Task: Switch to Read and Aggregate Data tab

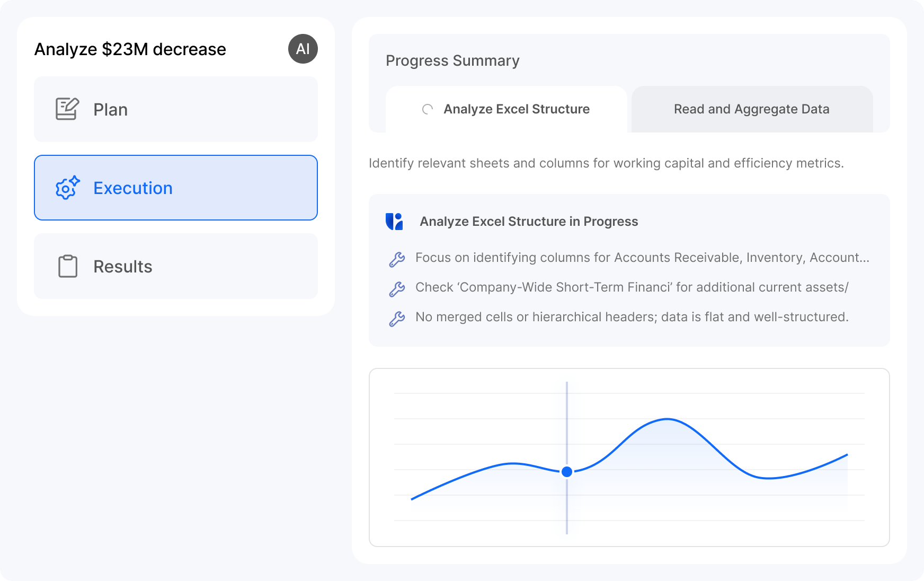Action: coord(751,109)
